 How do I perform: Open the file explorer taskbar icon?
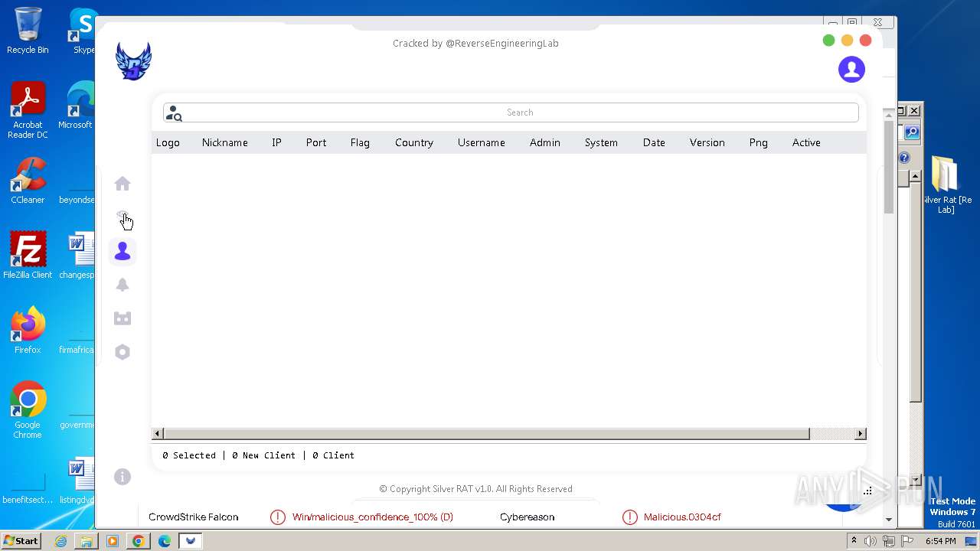click(x=86, y=541)
